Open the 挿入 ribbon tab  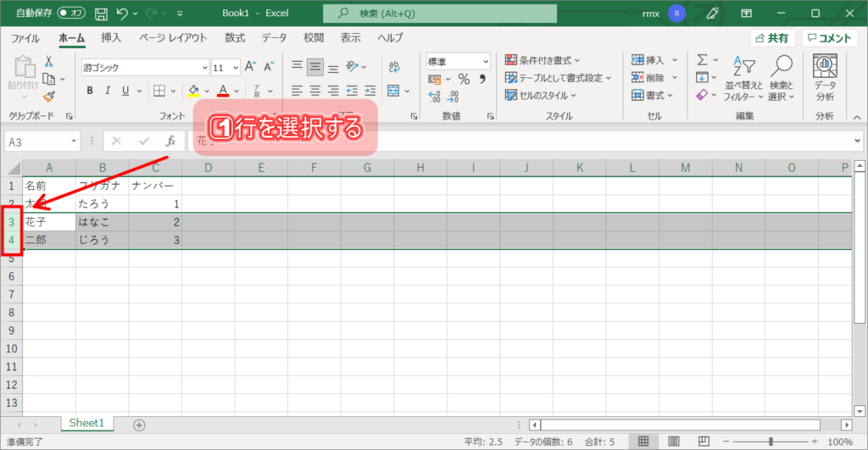click(x=111, y=38)
